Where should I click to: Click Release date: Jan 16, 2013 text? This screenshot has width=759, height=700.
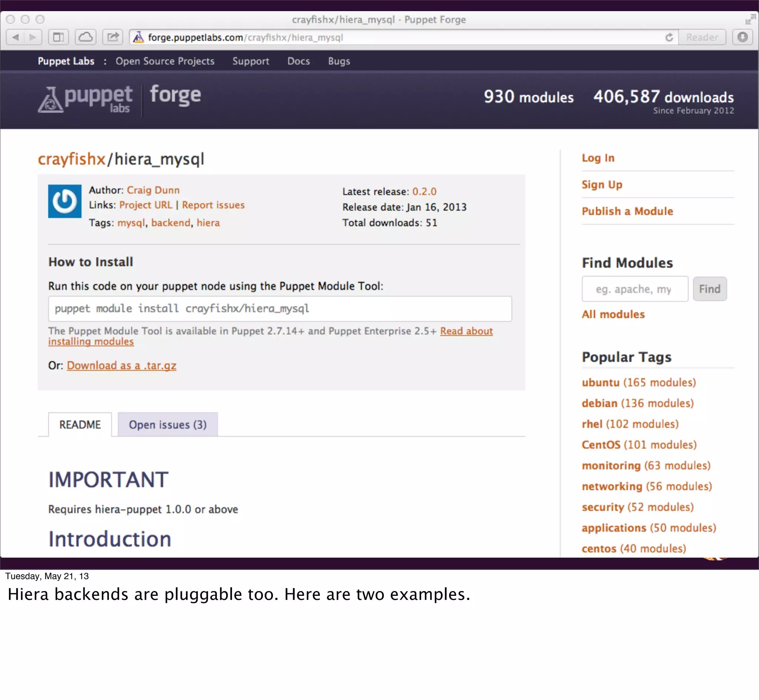(404, 207)
